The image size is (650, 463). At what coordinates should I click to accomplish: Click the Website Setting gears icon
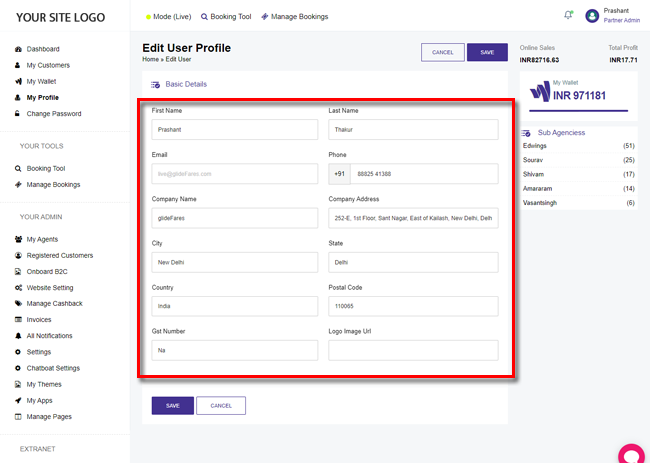[18, 287]
